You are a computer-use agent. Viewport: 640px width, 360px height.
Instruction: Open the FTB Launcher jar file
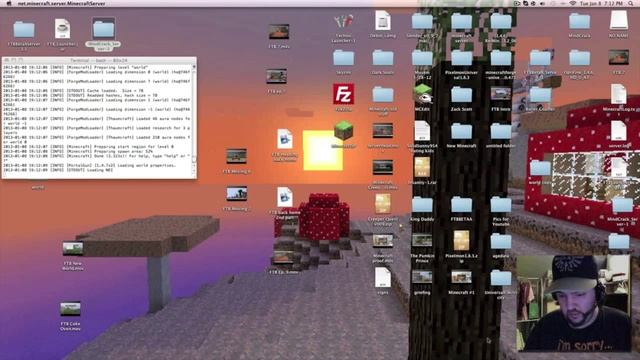pos(62,29)
